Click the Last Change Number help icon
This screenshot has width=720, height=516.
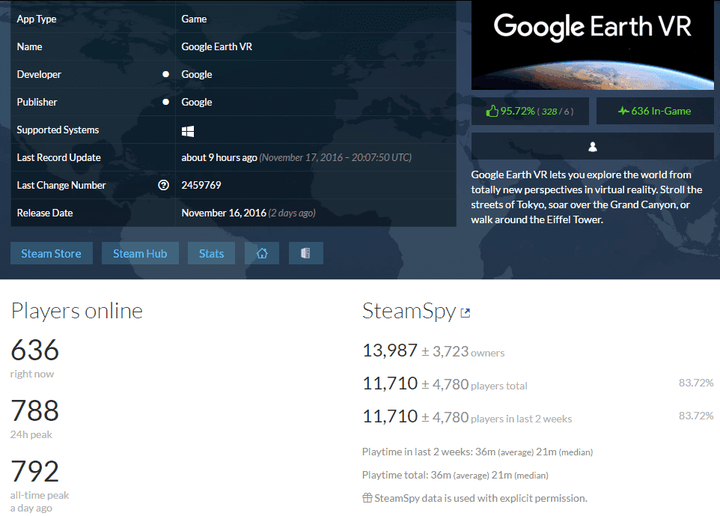163,185
